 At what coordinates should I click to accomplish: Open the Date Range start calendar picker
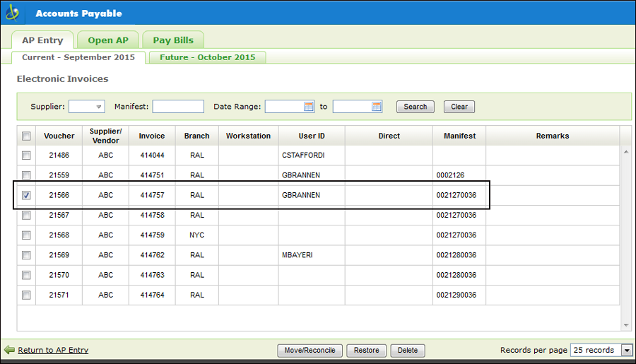click(x=309, y=107)
